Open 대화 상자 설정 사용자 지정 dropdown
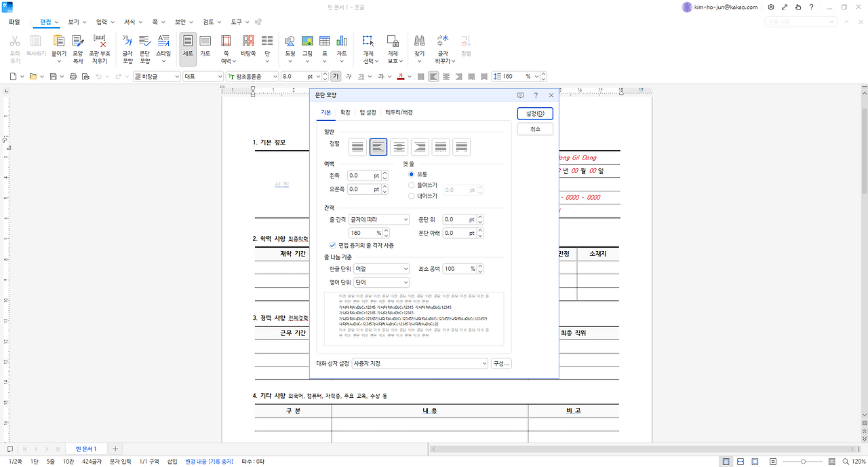Screen dimensions: 868x467 (420, 364)
